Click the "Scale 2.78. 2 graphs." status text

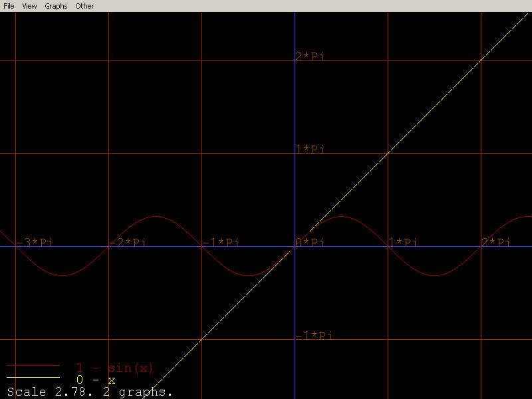(x=90, y=392)
